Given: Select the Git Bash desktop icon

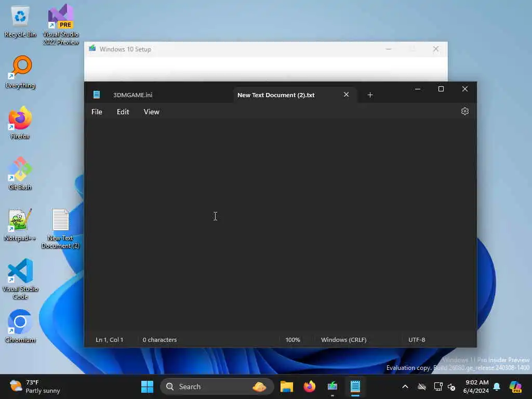Looking at the screenshot, I should pyautogui.click(x=20, y=174).
